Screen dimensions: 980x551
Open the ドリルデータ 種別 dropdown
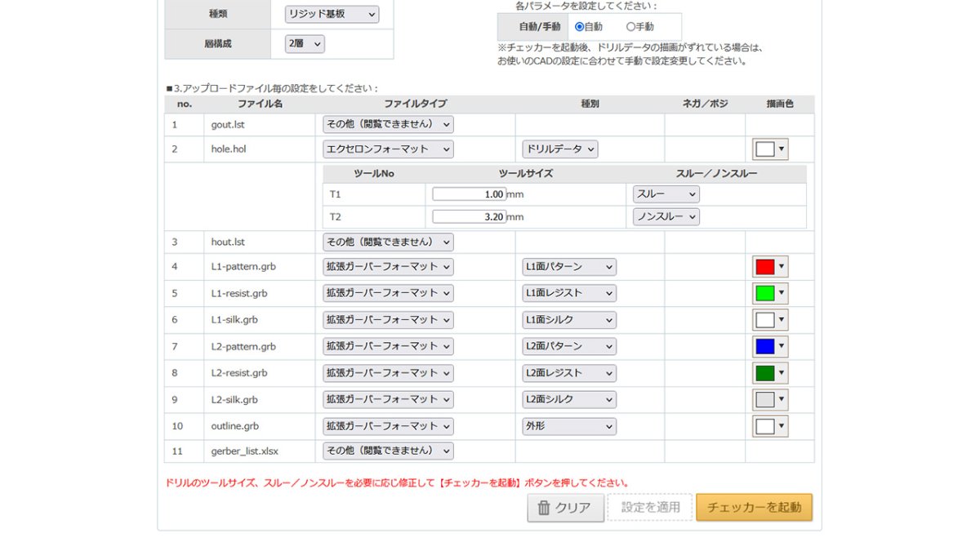[x=561, y=149]
